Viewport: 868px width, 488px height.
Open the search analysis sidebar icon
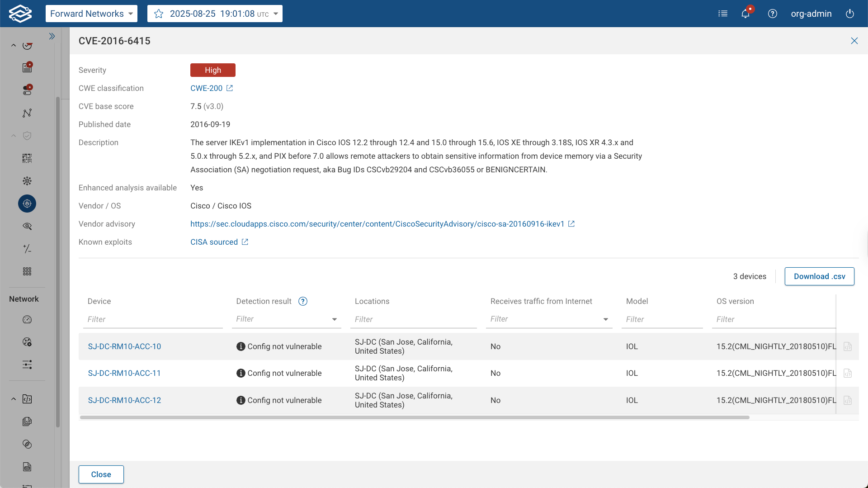(27, 226)
